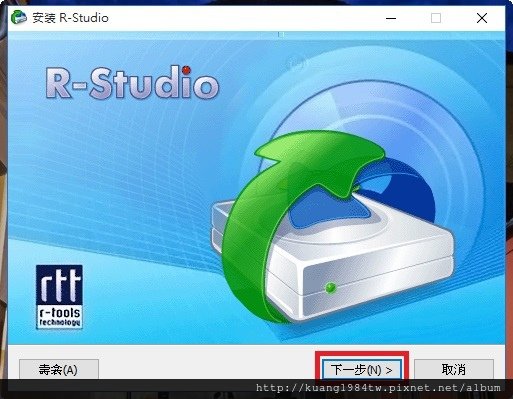Click the disabled maximize window button
Viewport: 513px width, 399px height.
point(436,18)
